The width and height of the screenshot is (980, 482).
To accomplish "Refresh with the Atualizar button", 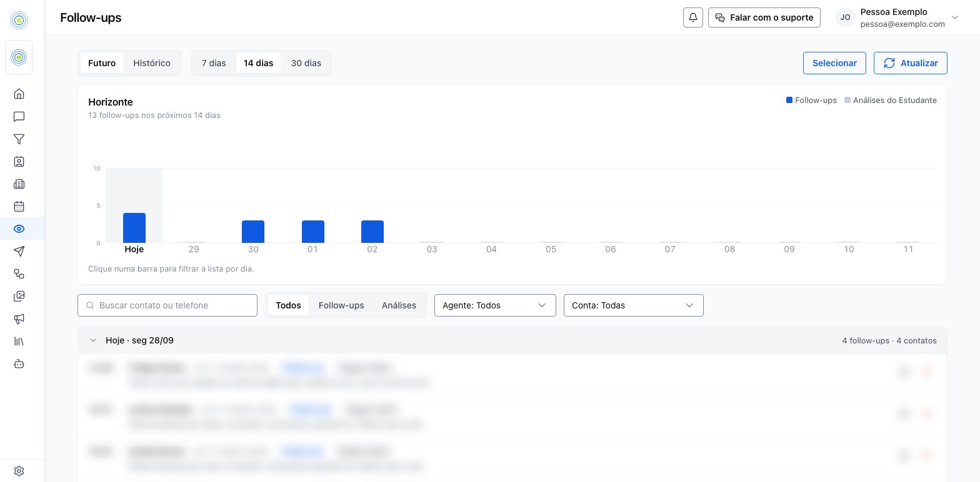I will click(x=910, y=63).
